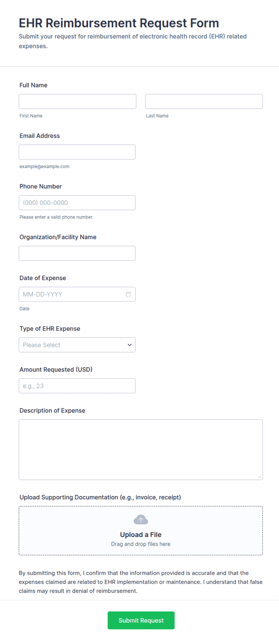Click the textarea resize handle
The width and height of the screenshot is (279, 644).
click(x=259, y=477)
